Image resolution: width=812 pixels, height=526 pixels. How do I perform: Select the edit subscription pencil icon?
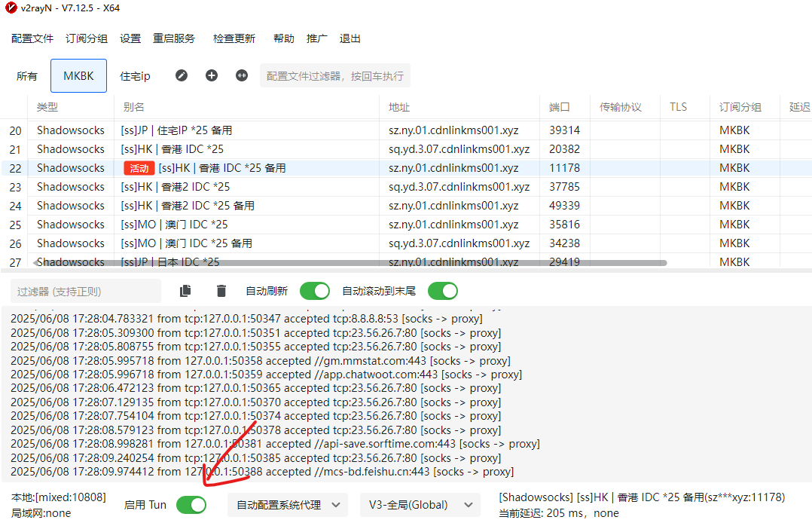[x=182, y=75]
